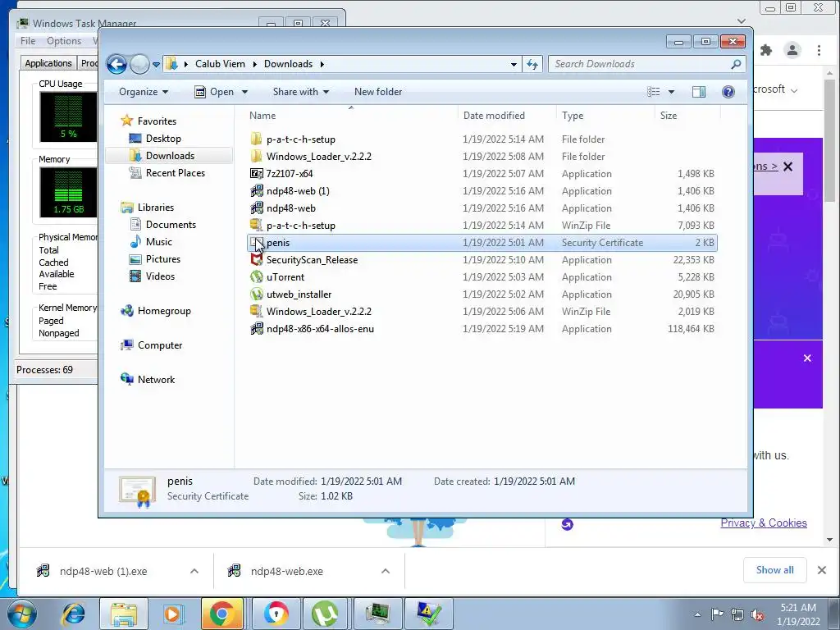Viewport: 840px width, 630px height.
Task: Open the Share with menu
Action: point(300,92)
